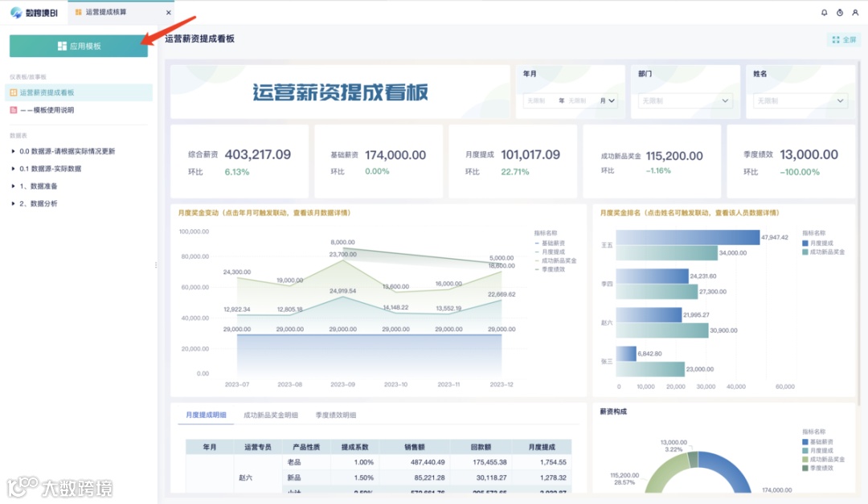The height and width of the screenshot is (504, 868).
Task: Click the timer clock icon in header
Action: (840, 12)
